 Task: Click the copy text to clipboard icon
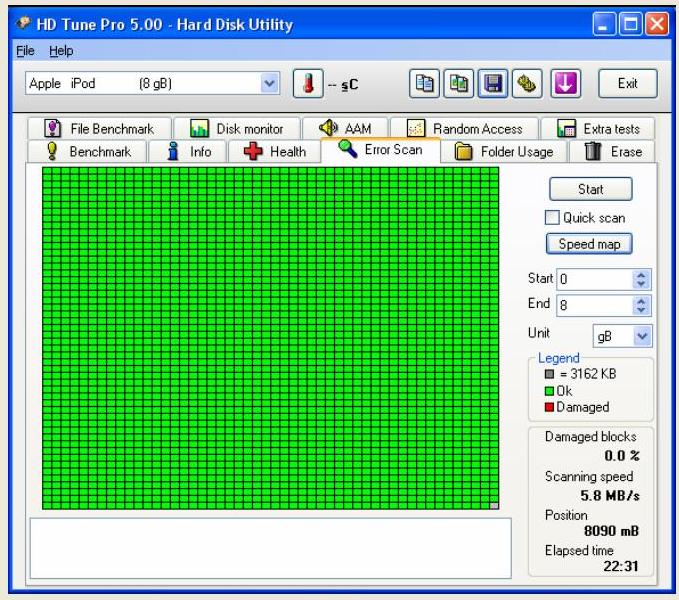tap(425, 83)
